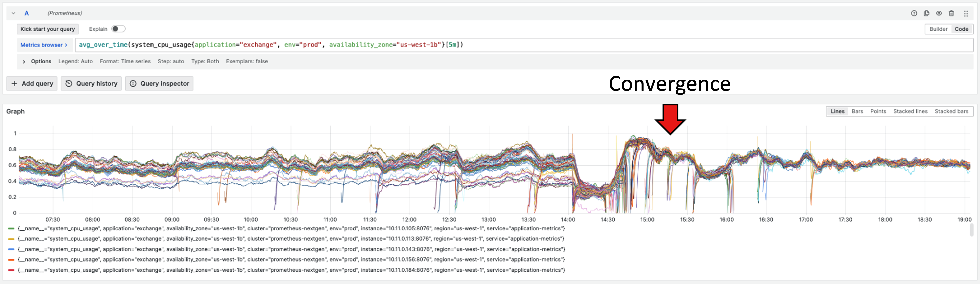Duplicate query A with the copy icon
980x284 pixels.
click(926, 13)
